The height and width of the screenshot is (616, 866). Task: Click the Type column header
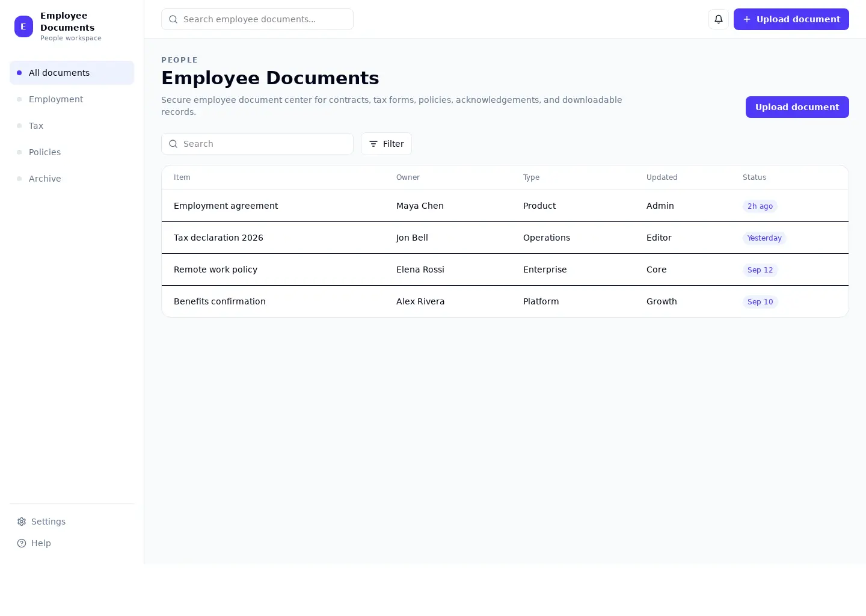[x=531, y=177]
